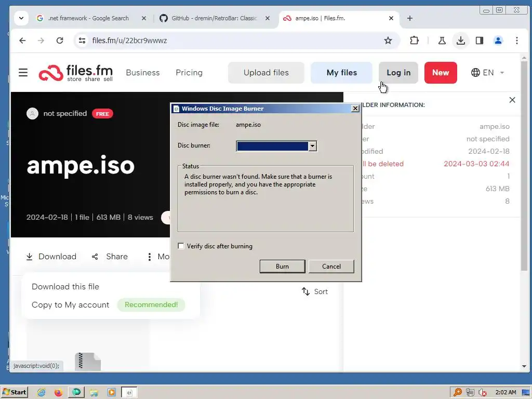This screenshot has height=399, width=532.
Task: Click the page vertical scrollbar
Action: 524,166
